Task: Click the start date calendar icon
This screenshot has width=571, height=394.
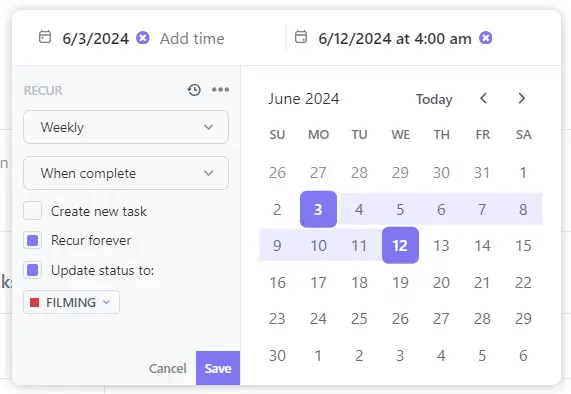Action: (45, 37)
